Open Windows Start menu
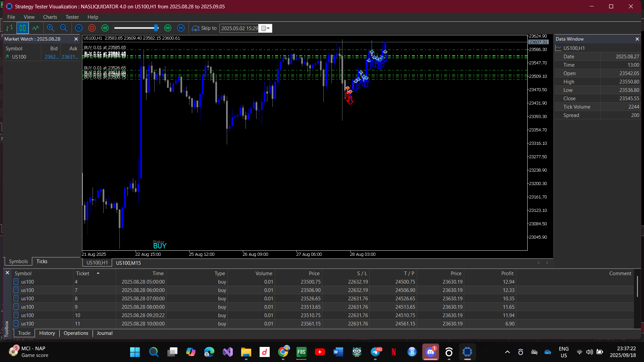This screenshot has width=644, height=362. point(135,352)
